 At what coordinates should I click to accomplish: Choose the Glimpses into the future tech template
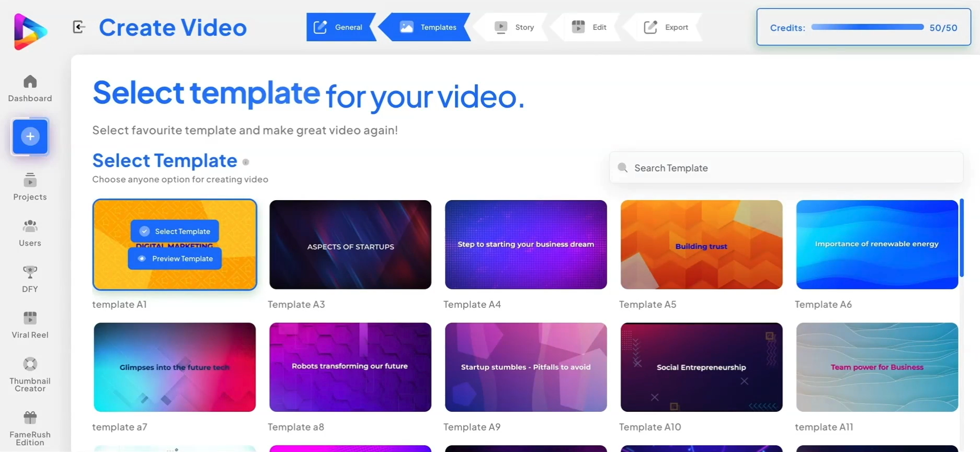pyautogui.click(x=175, y=367)
